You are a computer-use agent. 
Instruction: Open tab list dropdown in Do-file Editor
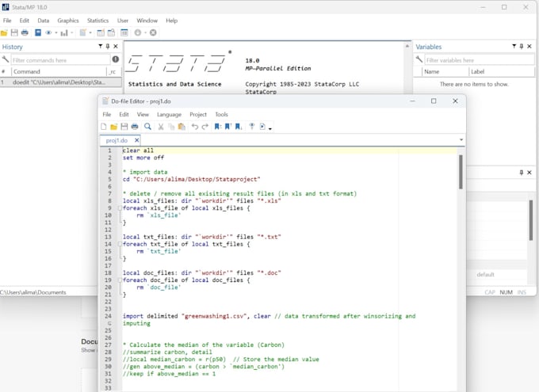[461, 140]
